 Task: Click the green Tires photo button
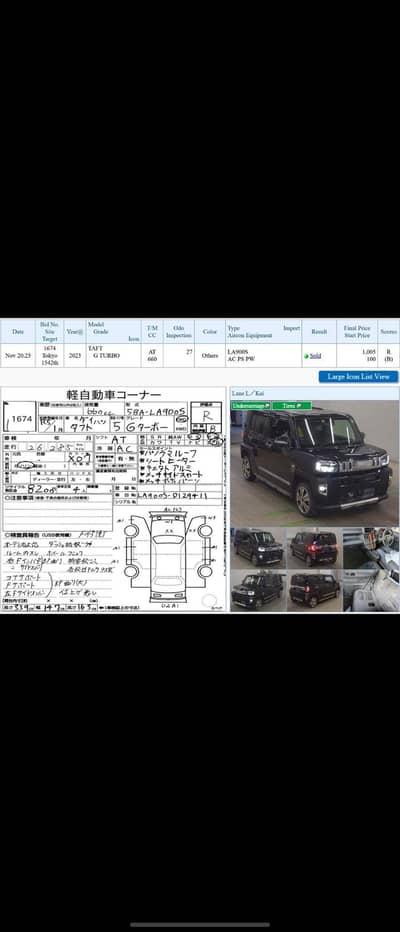click(x=292, y=405)
